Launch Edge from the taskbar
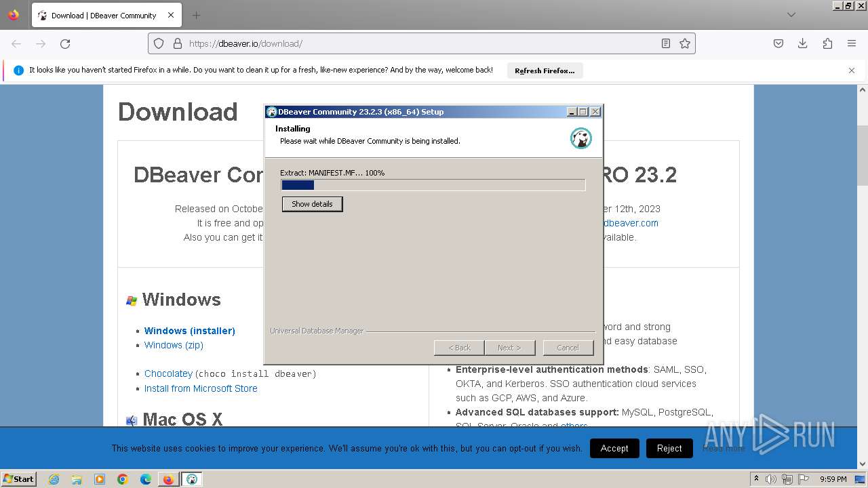The height and width of the screenshot is (488, 868). [x=146, y=479]
